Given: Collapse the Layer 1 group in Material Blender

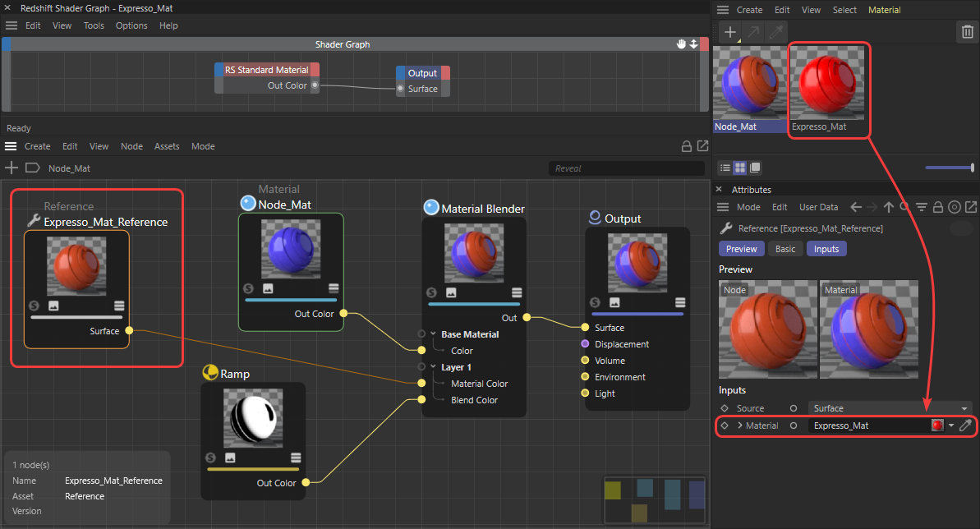Looking at the screenshot, I should coord(434,367).
